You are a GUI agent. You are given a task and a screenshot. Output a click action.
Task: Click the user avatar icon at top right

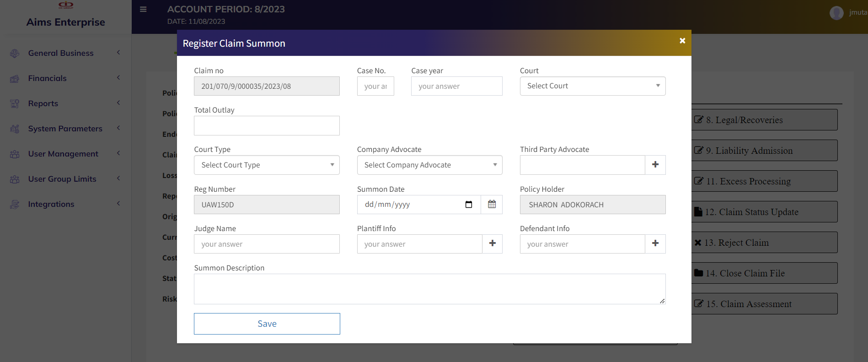[836, 13]
